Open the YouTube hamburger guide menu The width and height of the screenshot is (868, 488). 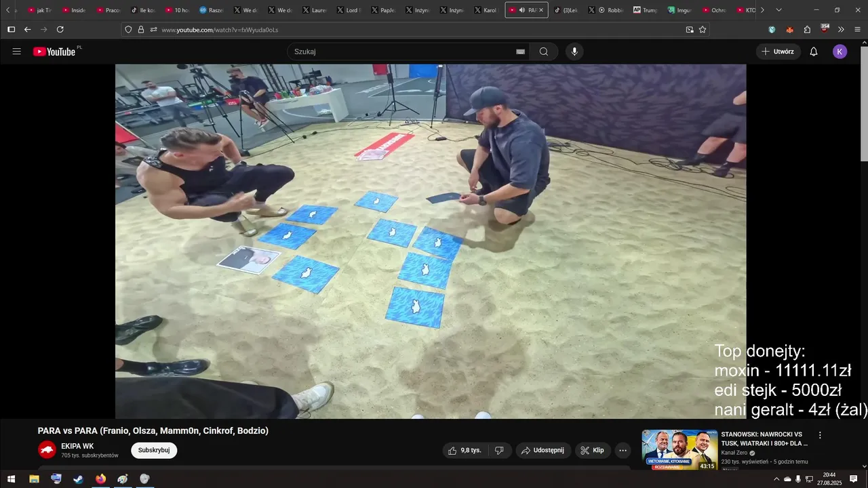coord(17,52)
